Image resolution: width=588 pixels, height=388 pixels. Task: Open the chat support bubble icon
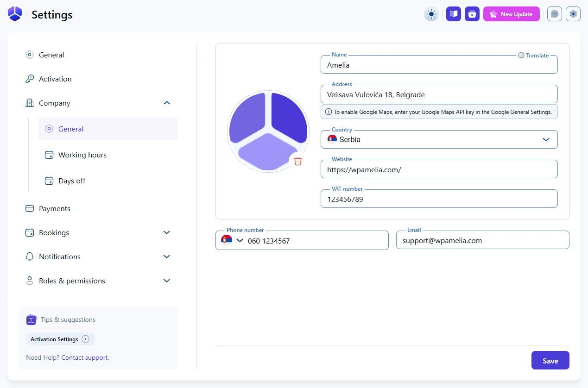pyautogui.click(x=555, y=14)
